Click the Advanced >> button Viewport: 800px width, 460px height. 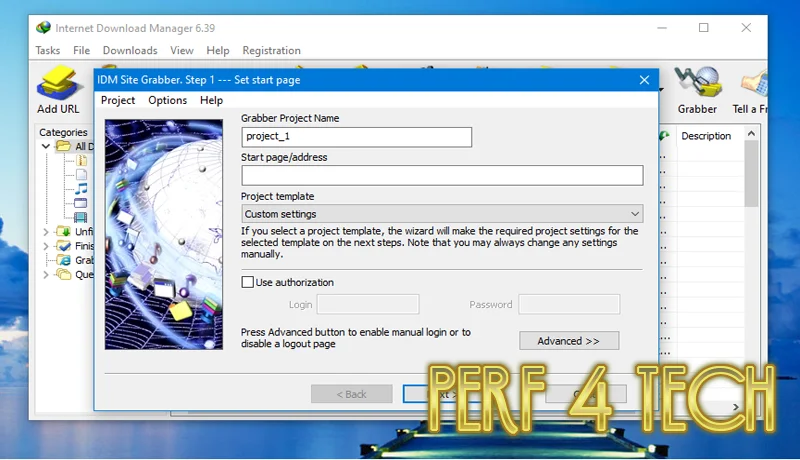pos(568,341)
